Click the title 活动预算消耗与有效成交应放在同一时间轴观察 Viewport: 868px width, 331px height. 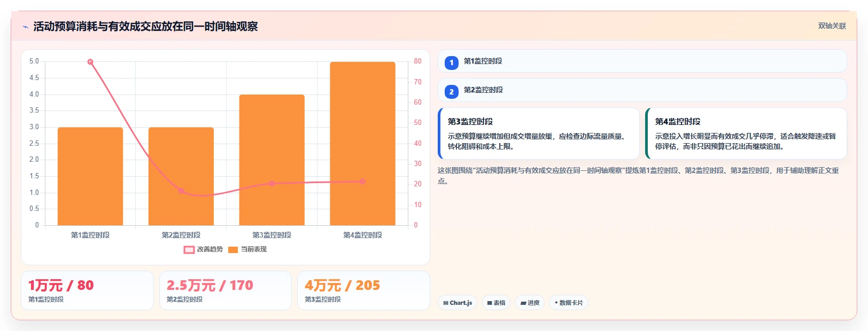coord(145,26)
